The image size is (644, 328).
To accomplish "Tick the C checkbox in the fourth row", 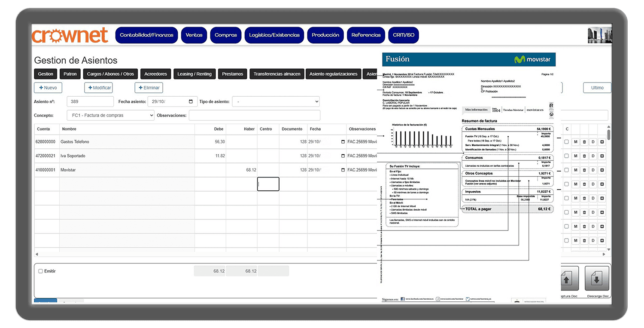I will click(567, 184).
